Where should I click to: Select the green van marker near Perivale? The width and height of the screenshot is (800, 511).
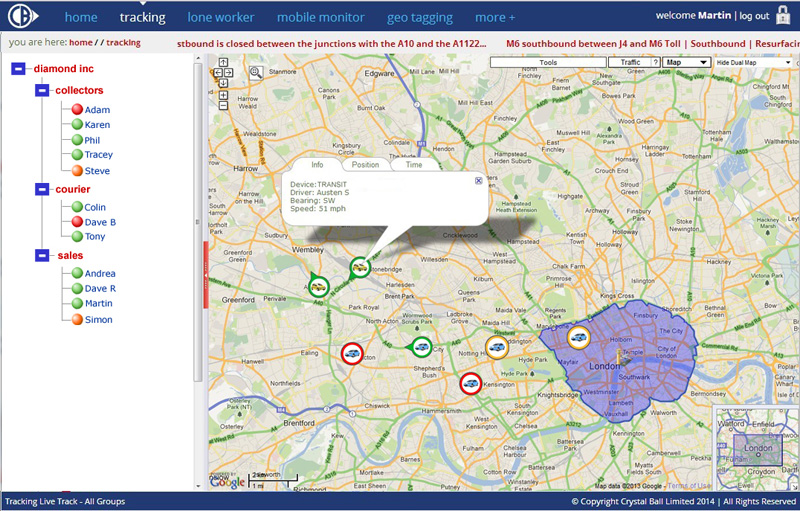pos(318,287)
